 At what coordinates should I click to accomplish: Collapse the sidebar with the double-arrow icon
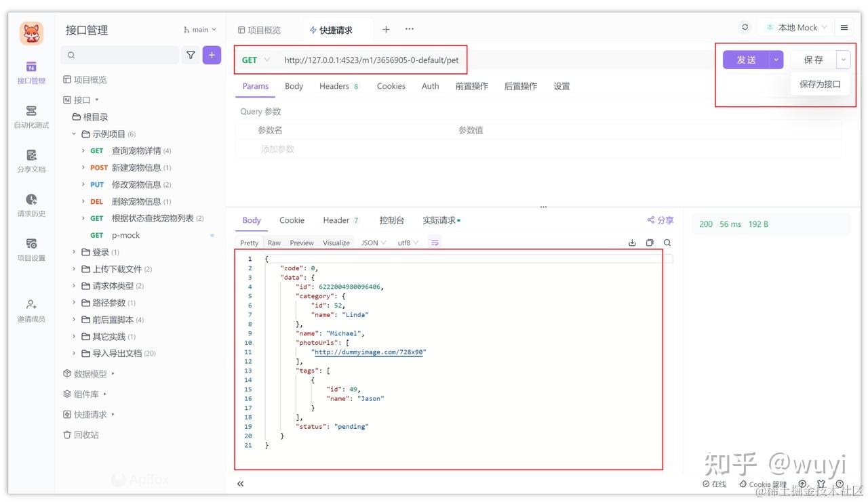240,483
